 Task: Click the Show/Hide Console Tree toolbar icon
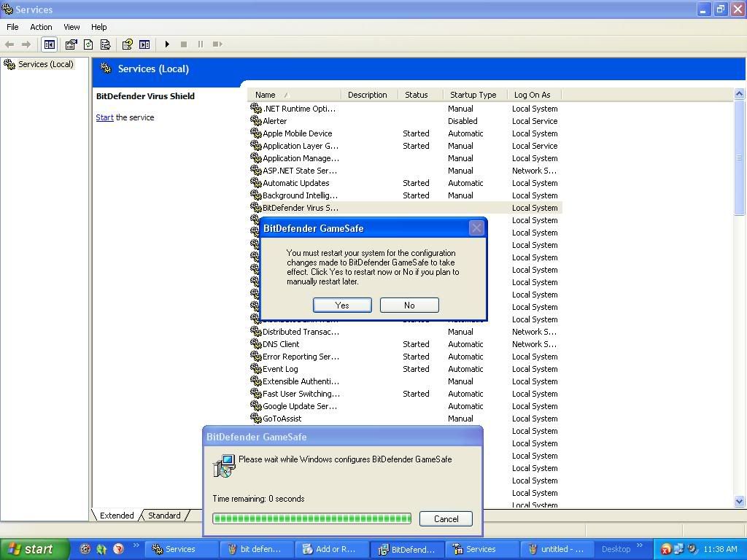tap(49, 44)
